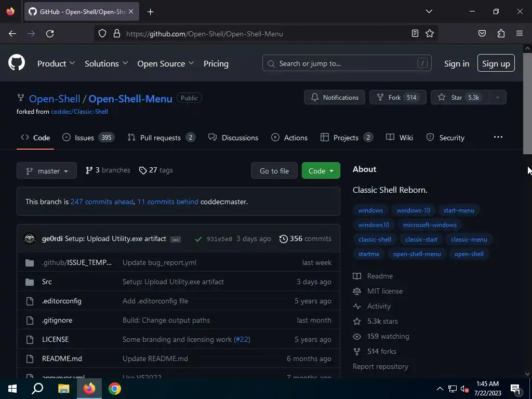Click the GitHub Octocat logo

click(17, 63)
